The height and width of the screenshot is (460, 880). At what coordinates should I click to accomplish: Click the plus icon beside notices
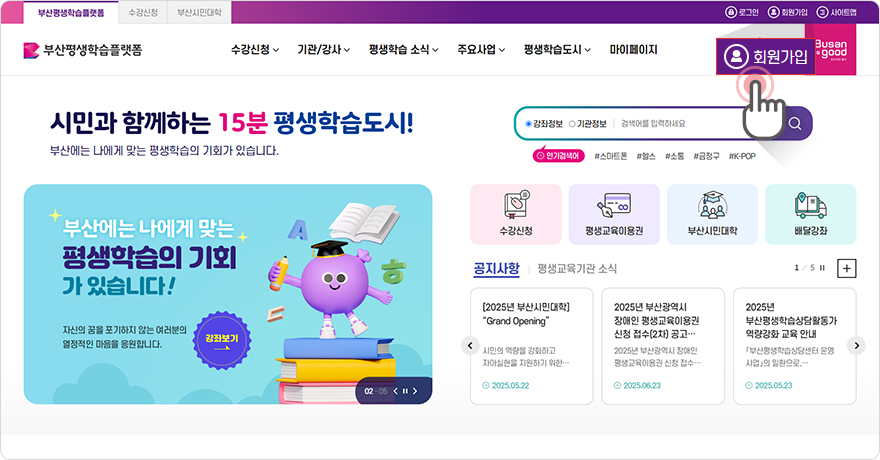(846, 269)
